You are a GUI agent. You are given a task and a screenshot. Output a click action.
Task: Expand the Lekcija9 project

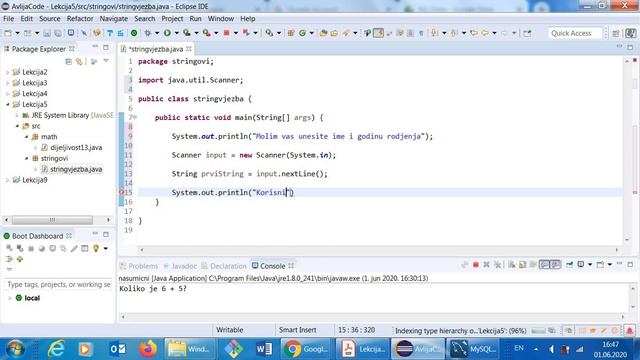click(x=7, y=180)
